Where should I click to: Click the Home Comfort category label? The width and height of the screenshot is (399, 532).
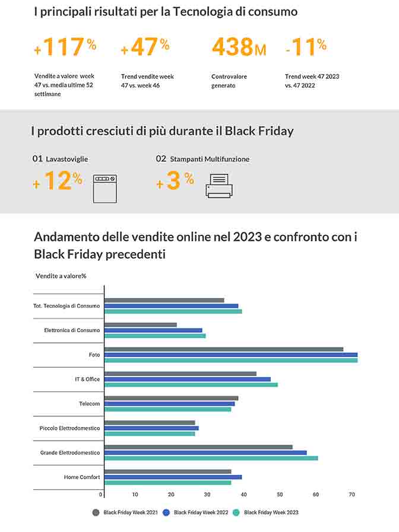click(82, 477)
